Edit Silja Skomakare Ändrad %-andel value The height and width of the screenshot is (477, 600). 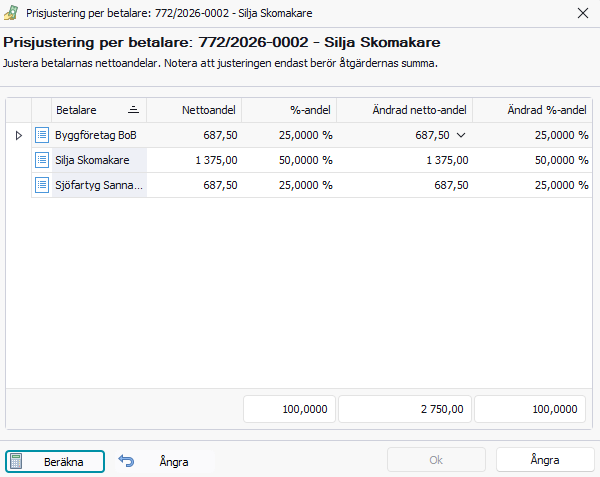[x=532, y=160]
